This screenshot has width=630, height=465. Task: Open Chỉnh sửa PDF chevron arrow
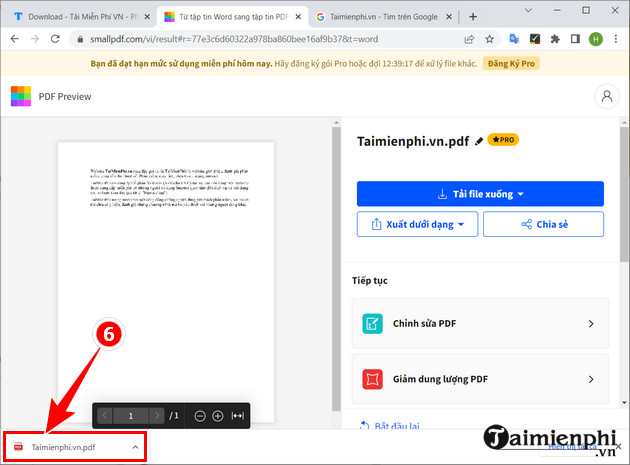coord(591,324)
